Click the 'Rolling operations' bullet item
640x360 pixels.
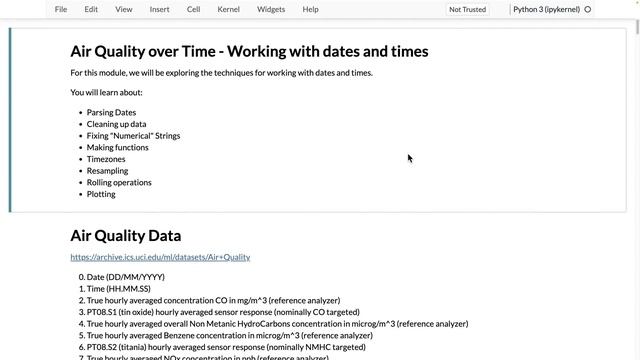(x=119, y=182)
